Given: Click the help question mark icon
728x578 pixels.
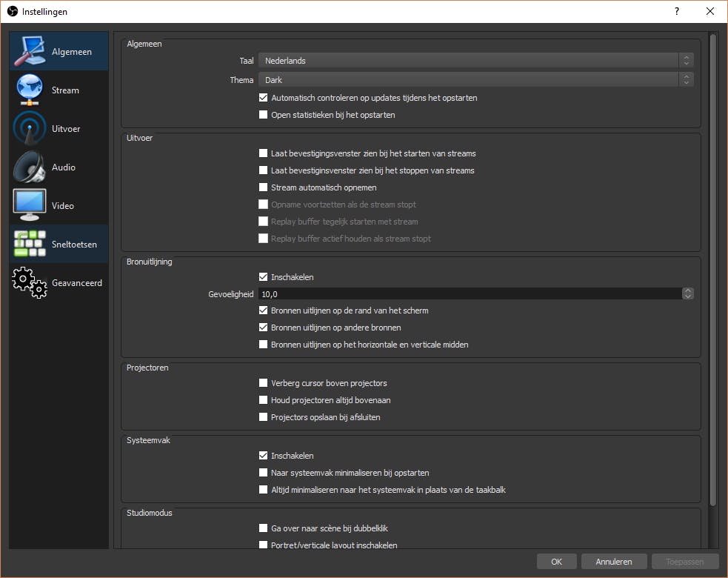Looking at the screenshot, I should point(677,11).
